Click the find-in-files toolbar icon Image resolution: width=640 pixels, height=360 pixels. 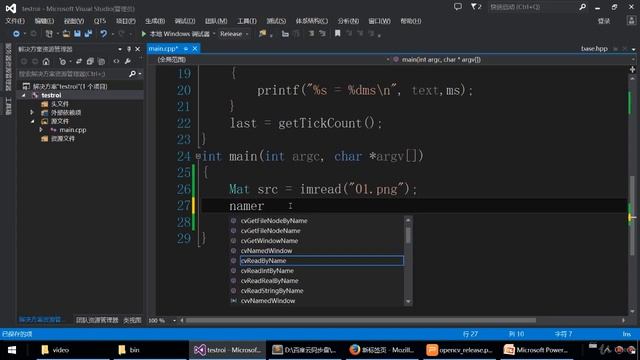coord(262,34)
